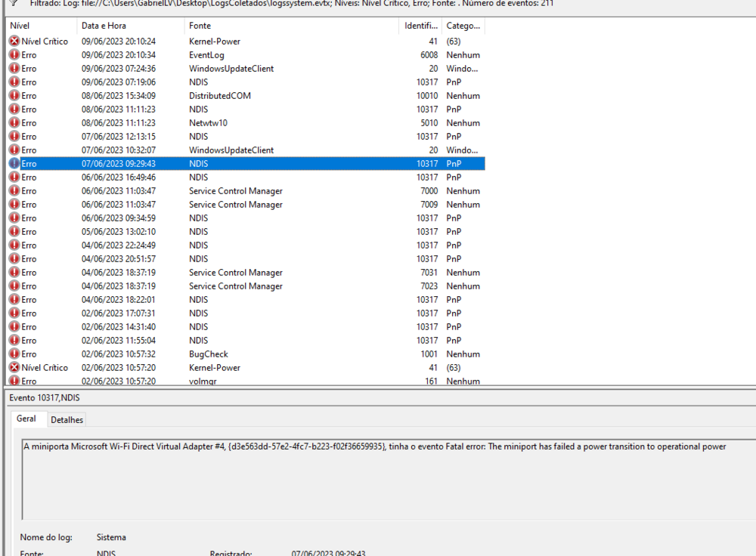Switch to the Detalhes tab
Image resolution: width=756 pixels, height=556 pixels.
[67, 419]
